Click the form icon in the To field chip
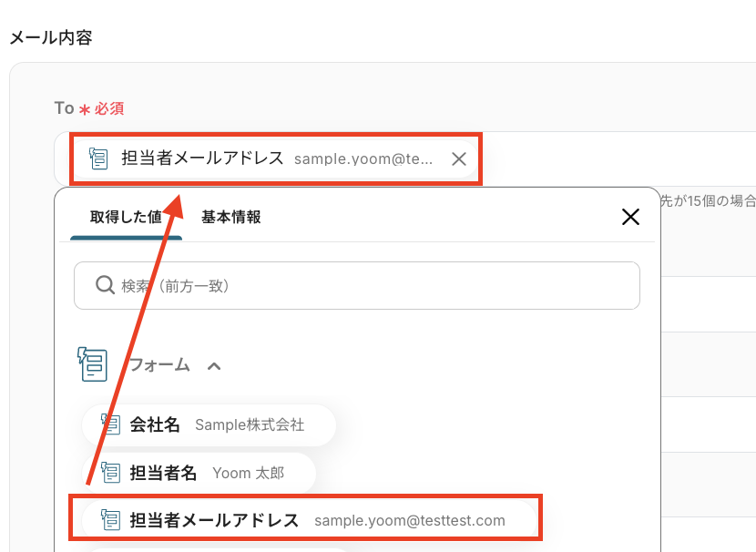Image resolution: width=756 pixels, height=552 pixels. point(98,158)
